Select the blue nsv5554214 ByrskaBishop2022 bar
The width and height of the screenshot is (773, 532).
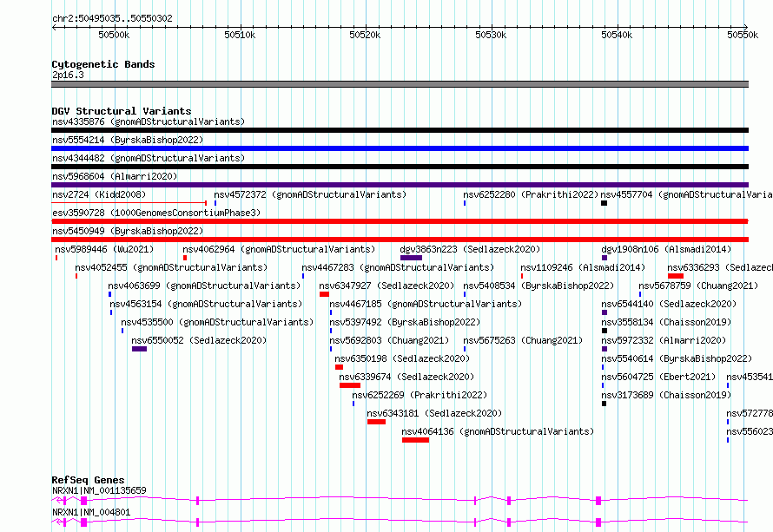[x=400, y=148]
